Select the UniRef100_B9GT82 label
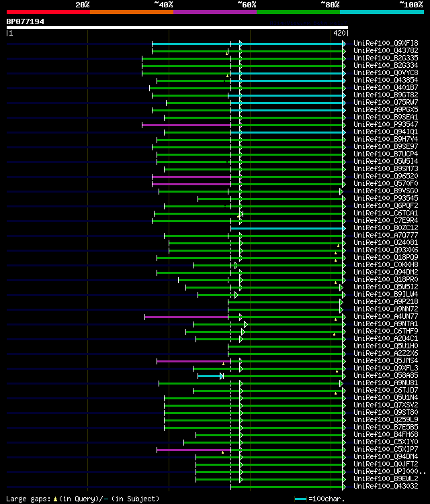The width and height of the screenshot is (430, 504). (x=386, y=95)
